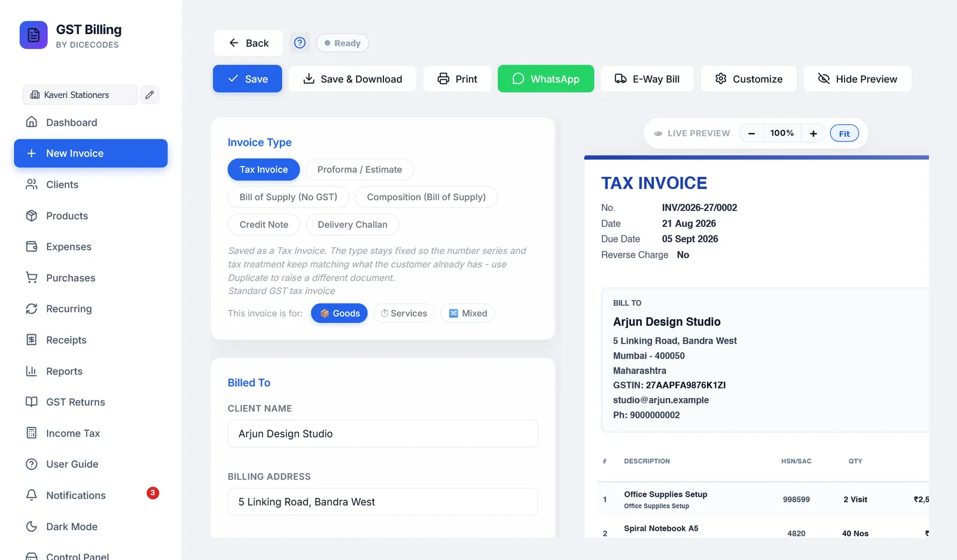
Task: Open the help question-mark icon near Back
Action: (300, 43)
